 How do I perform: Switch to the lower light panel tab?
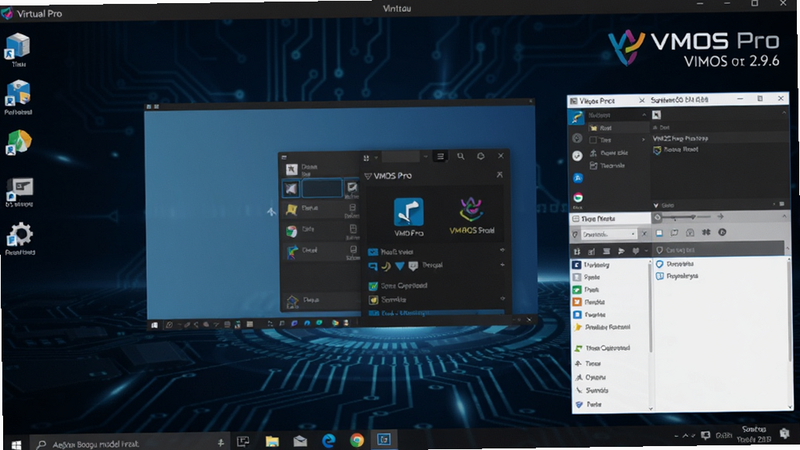pyautogui.click(x=610, y=219)
